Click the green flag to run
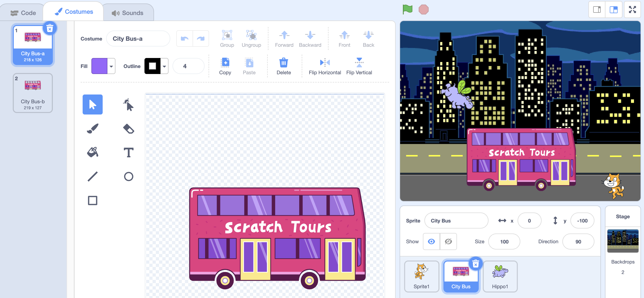644x298 pixels. click(407, 9)
